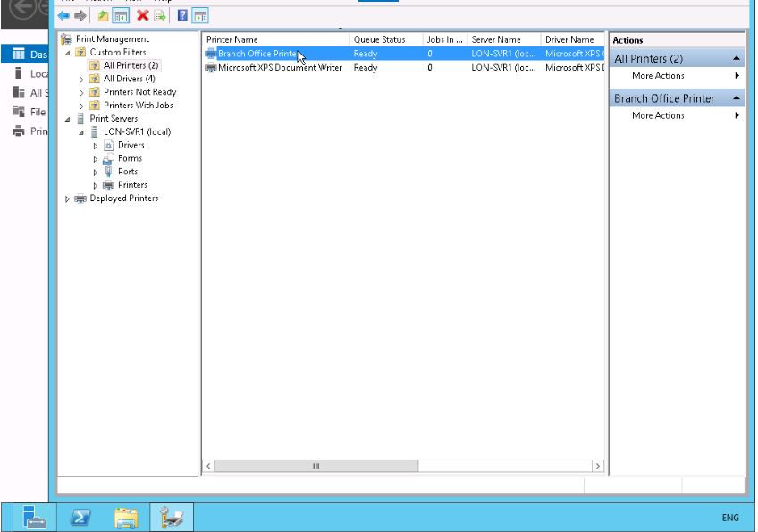The height and width of the screenshot is (532, 758).
Task: Sort by Server Name column header
Action: click(x=504, y=39)
